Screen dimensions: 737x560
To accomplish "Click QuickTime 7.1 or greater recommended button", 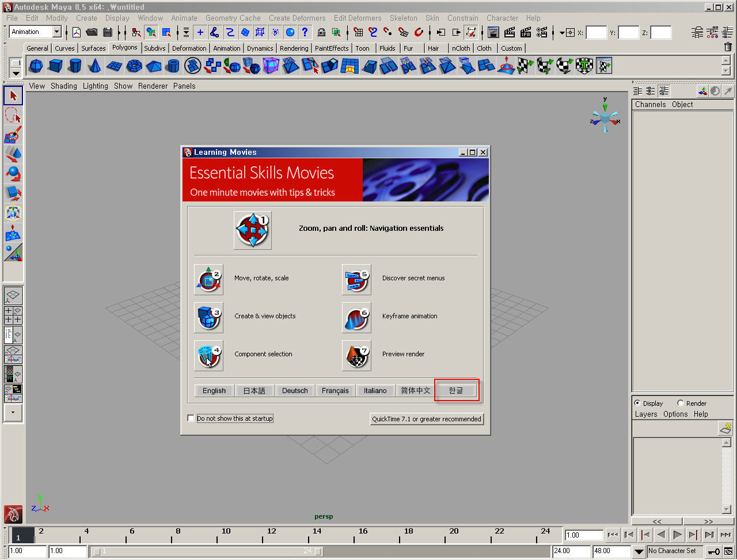I will pos(427,419).
